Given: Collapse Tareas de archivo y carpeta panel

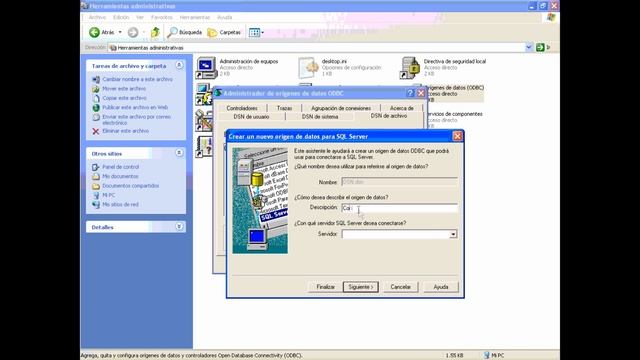Looking at the screenshot, I should coord(179,65).
